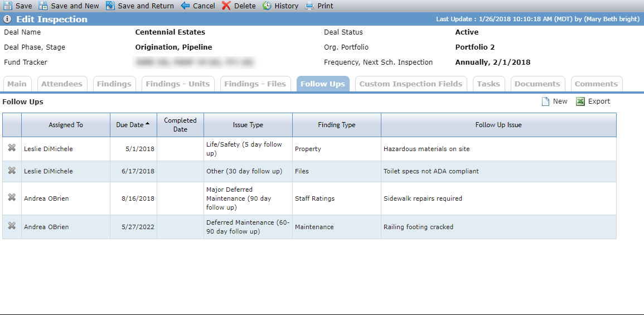The width and height of the screenshot is (644, 315).
Task: Click the Save text button
Action: pyautogui.click(x=24, y=6)
